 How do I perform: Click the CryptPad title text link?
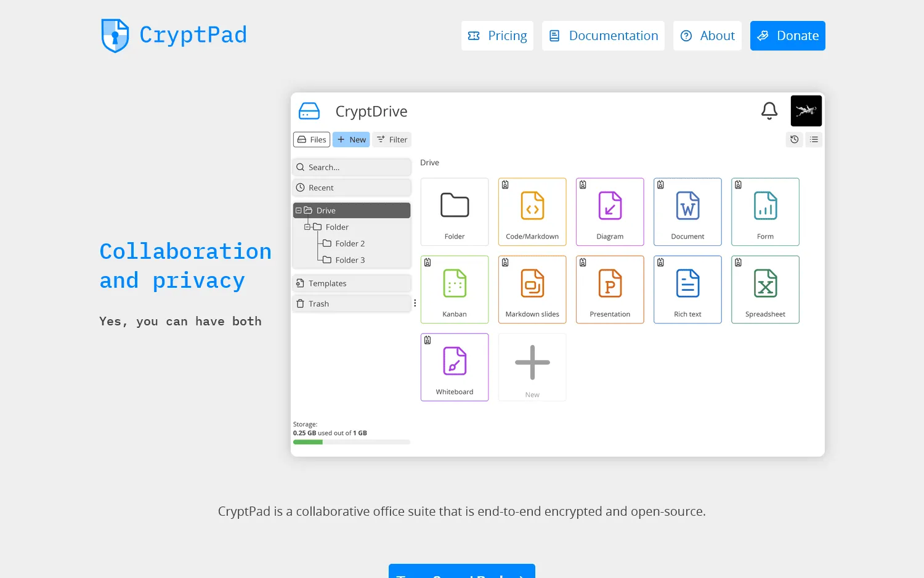[x=193, y=35]
